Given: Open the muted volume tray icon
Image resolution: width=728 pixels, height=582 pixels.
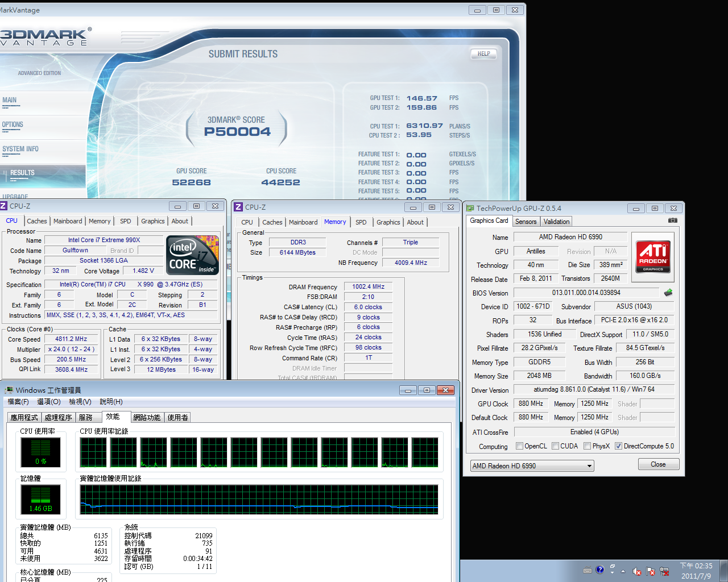Looking at the screenshot, I should pos(637,571).
